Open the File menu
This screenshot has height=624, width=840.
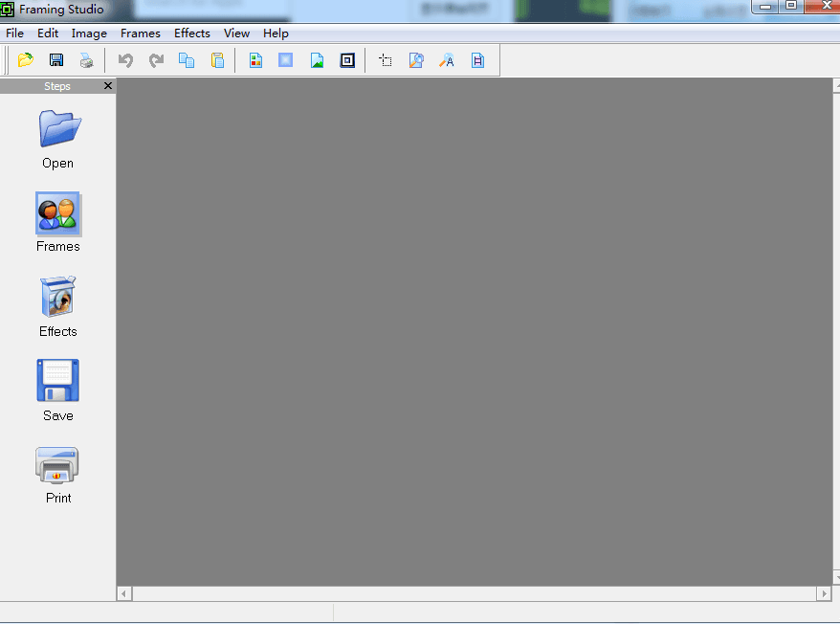coord(14,33)
